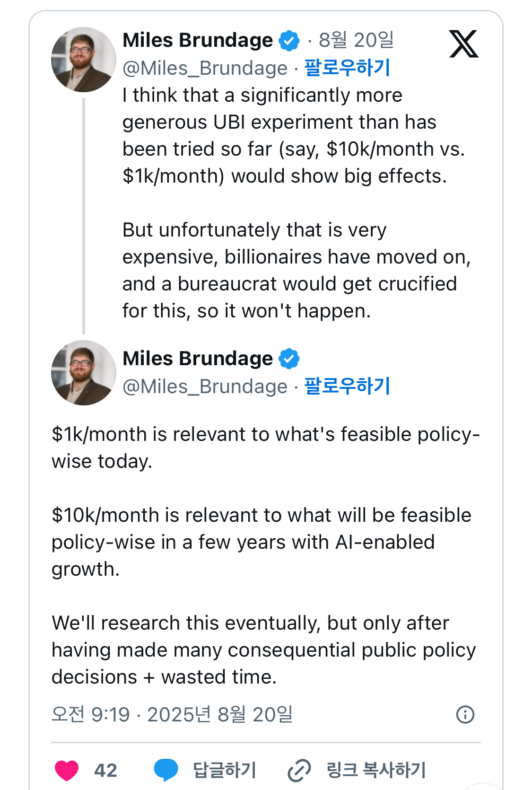Image resolution: width=532 pixels, height=790 pixels.
Task: Click the X logo icon
Action: (463, 44)
